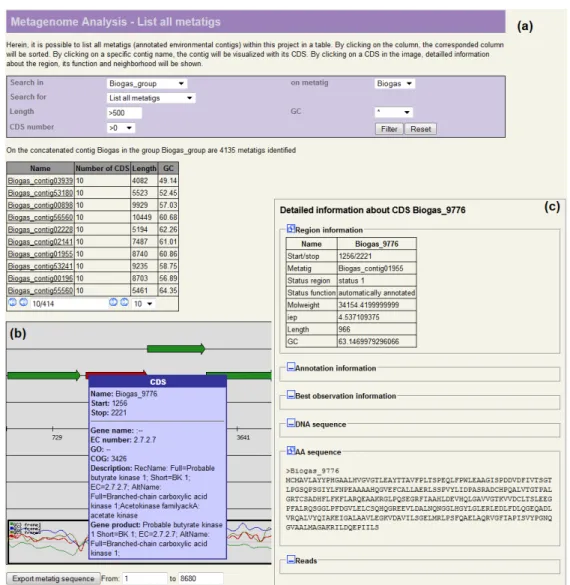Select the red CDS arrow in contig view
Screen dimensions: 570x585
tap(116, 373)
